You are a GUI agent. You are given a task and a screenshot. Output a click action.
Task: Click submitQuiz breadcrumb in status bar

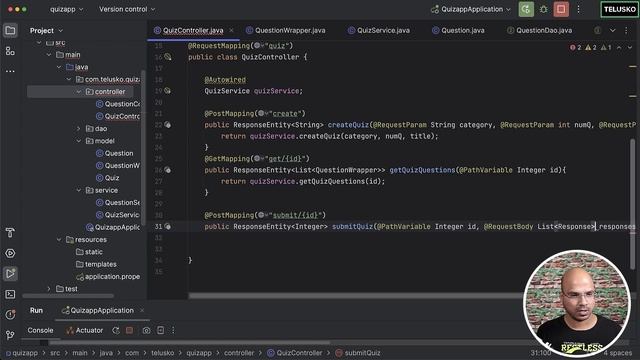tap(358, 353)
